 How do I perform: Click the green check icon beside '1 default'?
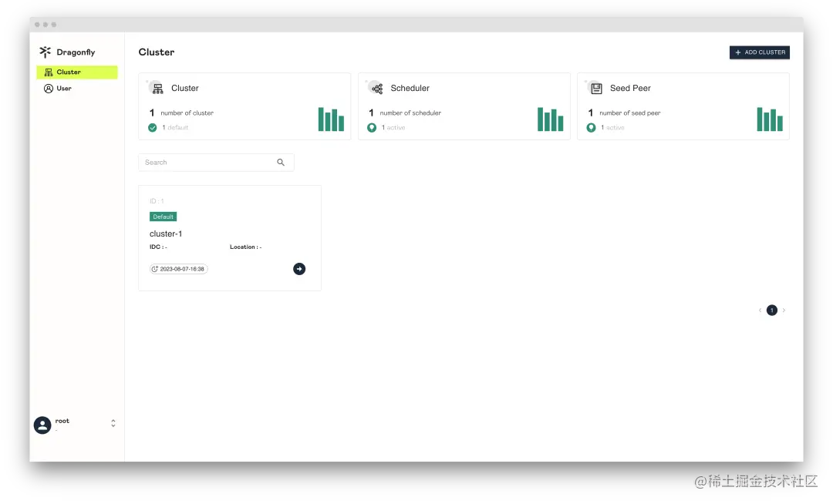click(153, 128)
